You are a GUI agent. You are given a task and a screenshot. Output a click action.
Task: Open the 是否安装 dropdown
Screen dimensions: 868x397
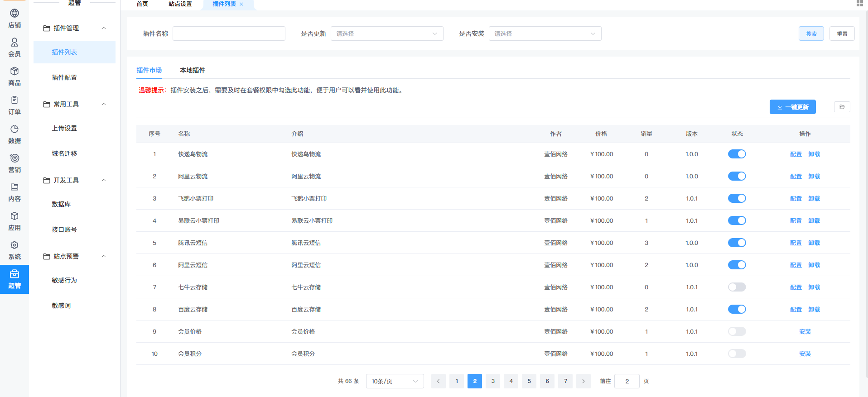tap(545, 33)
